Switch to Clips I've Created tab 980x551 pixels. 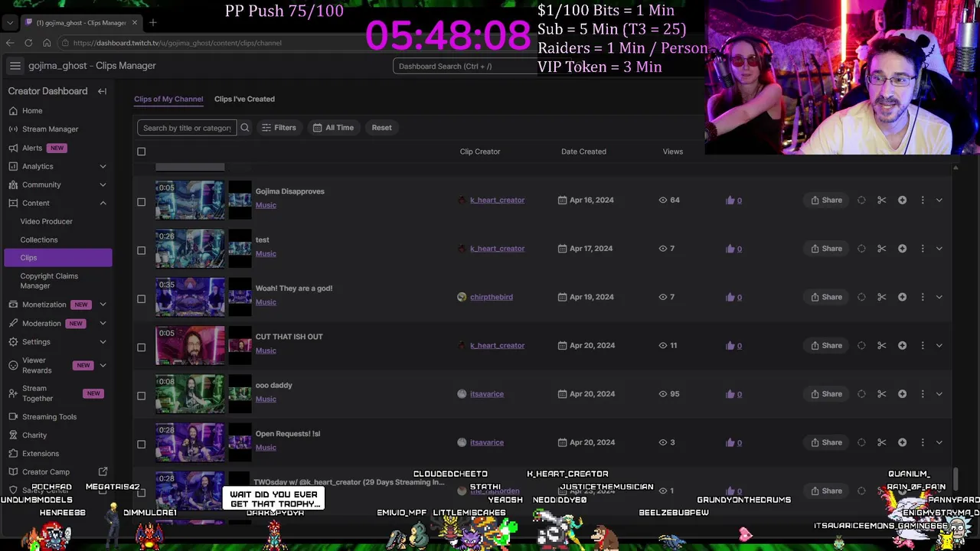[x=244, y=99]
